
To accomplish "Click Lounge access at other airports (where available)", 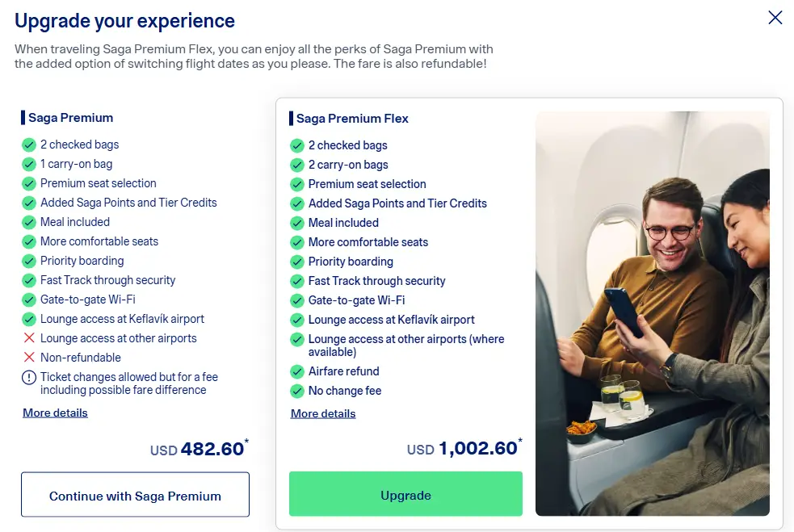I will tap(406, 346).
